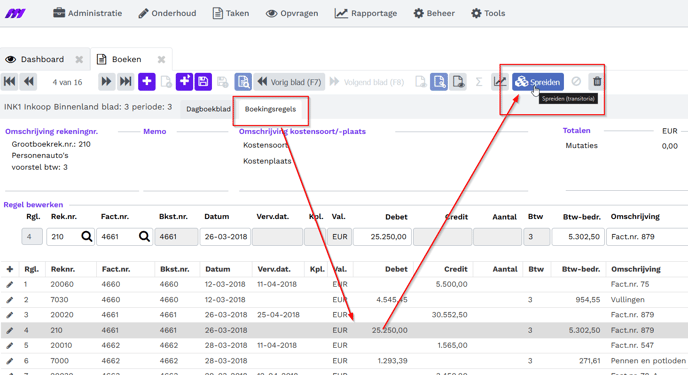Image resolution: width=688 pixels, height=375 pixels.
Task: Click the magnifier next to Fact.nr. 4661
Action: tap(144, 236)
